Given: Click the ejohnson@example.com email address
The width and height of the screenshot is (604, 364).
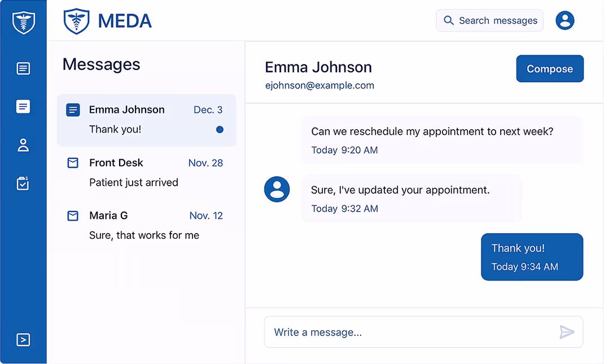Looking at the screenshot, I should [x=319, y=86].
